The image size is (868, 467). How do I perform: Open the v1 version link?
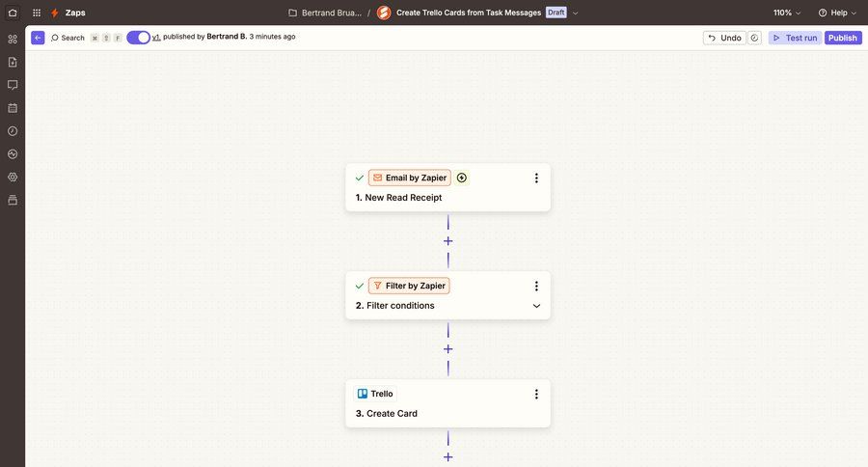[156, 37]
